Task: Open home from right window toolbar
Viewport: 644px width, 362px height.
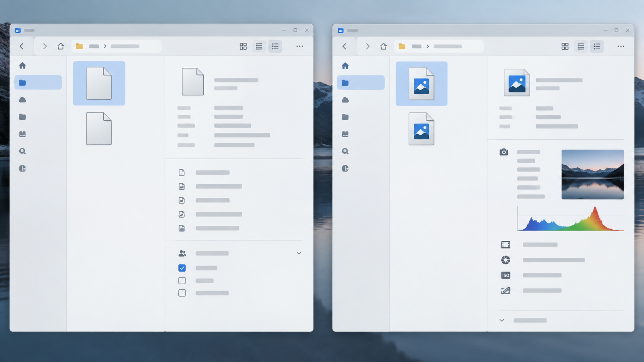Action: click(383, 46)
